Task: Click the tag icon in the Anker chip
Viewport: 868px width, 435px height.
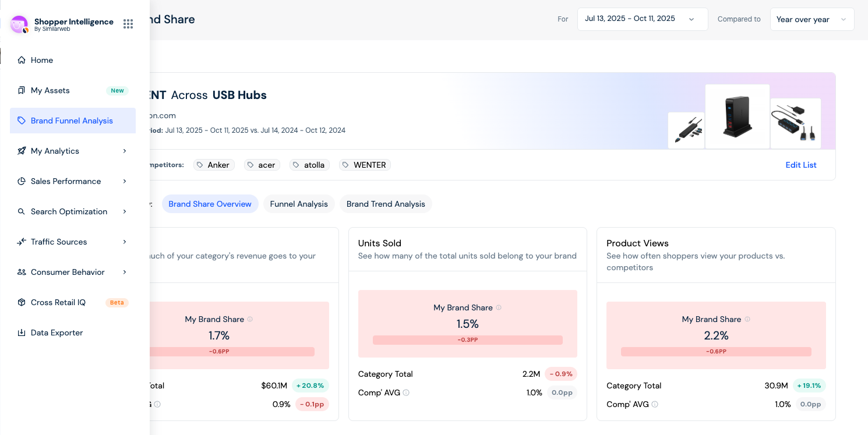Action: pyautogui.click(x=200, y=165)
